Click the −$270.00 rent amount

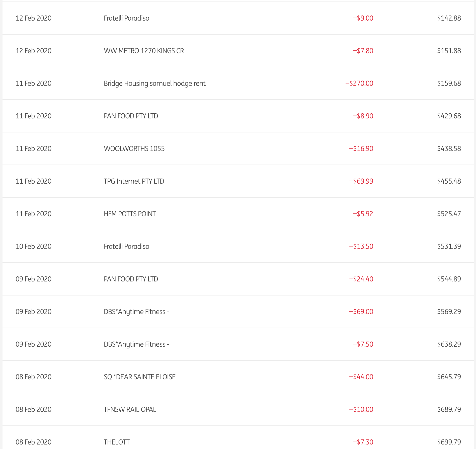tap(359, 83)
